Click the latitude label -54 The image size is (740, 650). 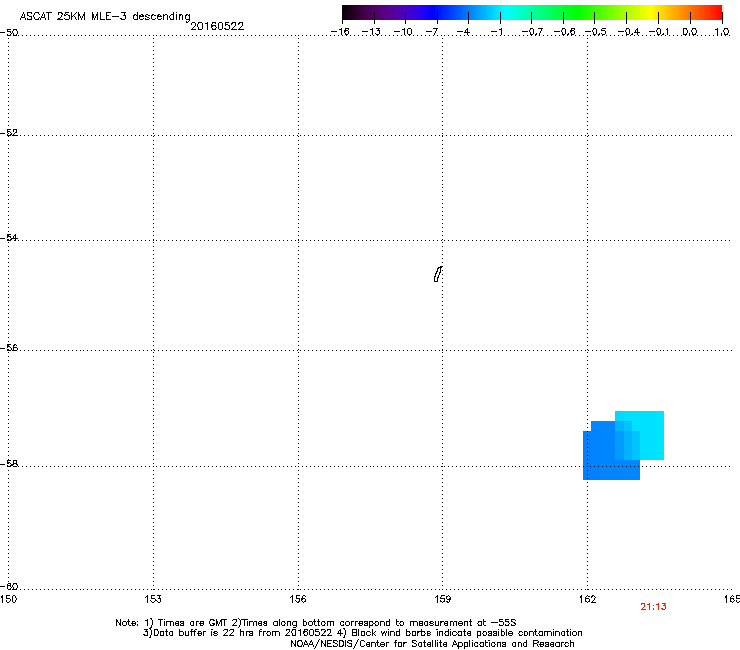coord(9,237)
